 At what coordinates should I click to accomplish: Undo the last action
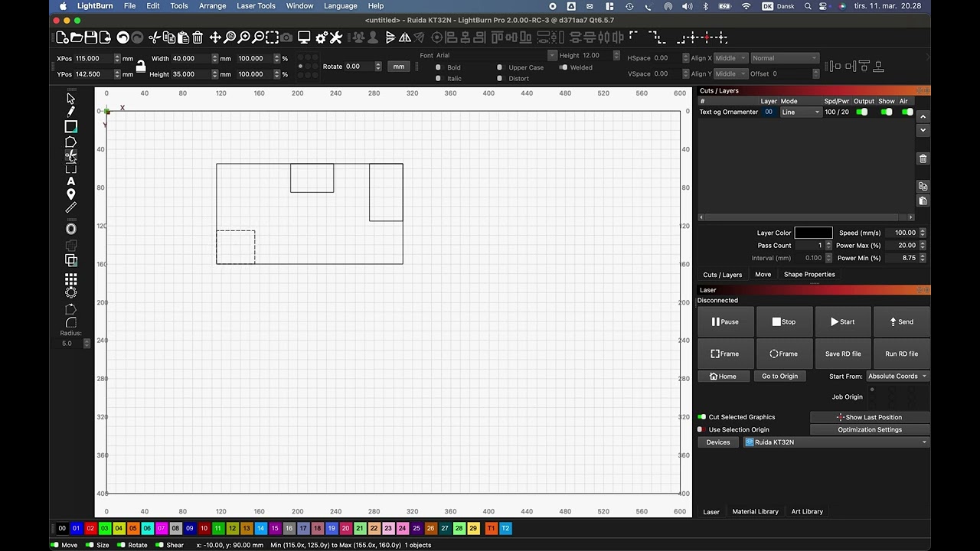point(122,37)
